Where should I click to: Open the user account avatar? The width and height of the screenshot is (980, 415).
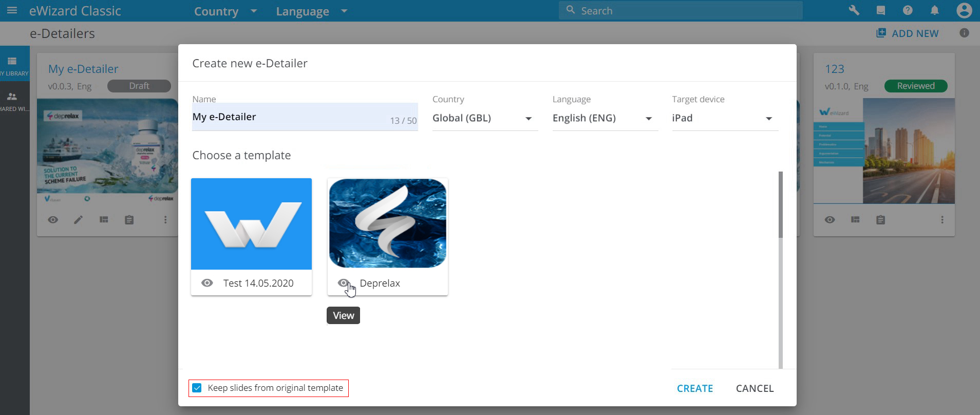(x=964, y=10)
